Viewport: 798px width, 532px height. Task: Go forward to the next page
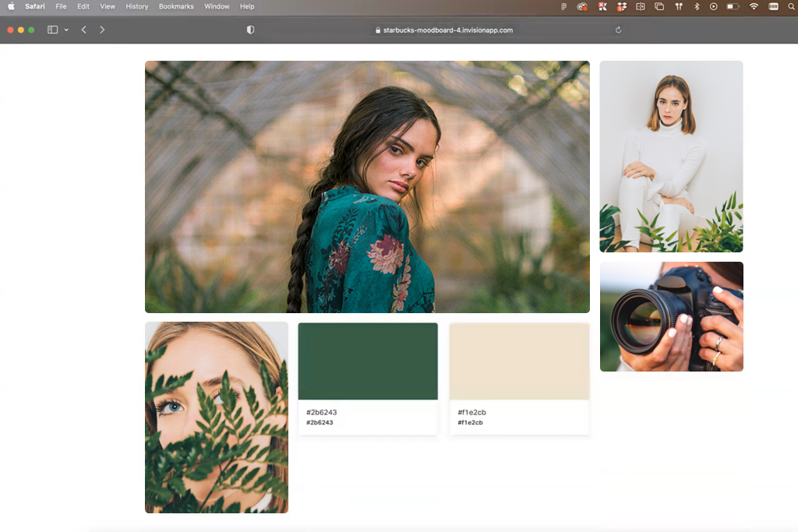tap(102, 30)
